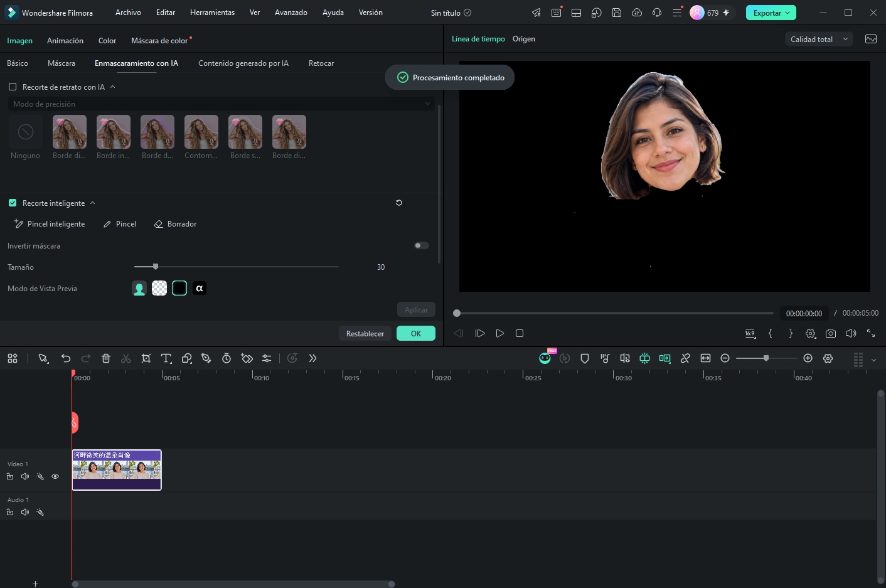Enable Recorte de retrato con IA checkbox

click(x=13, y=87)
